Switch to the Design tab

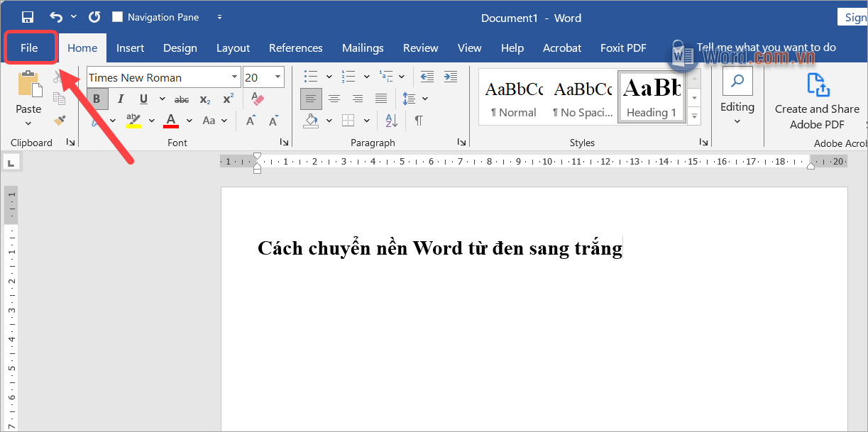tap(180, 48)
